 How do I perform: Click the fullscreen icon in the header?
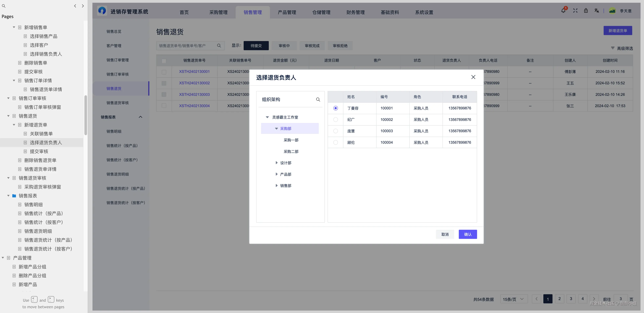(575, 11)
